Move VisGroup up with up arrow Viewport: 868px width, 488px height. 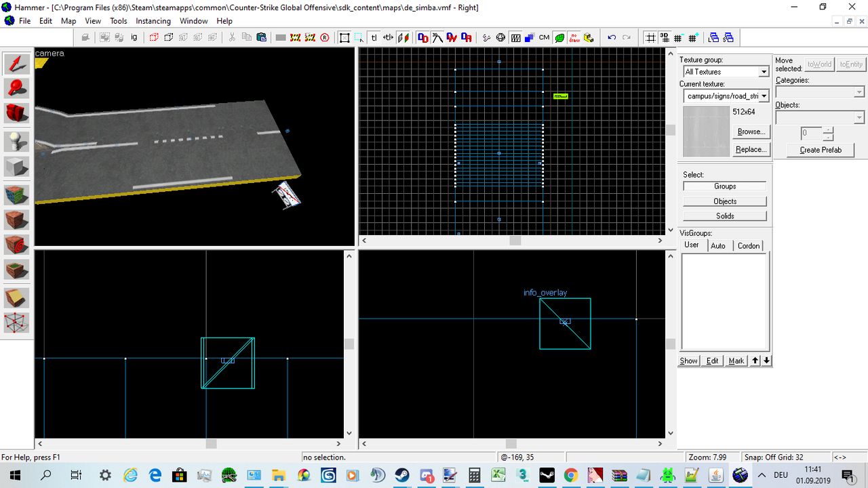click(755, 361)
